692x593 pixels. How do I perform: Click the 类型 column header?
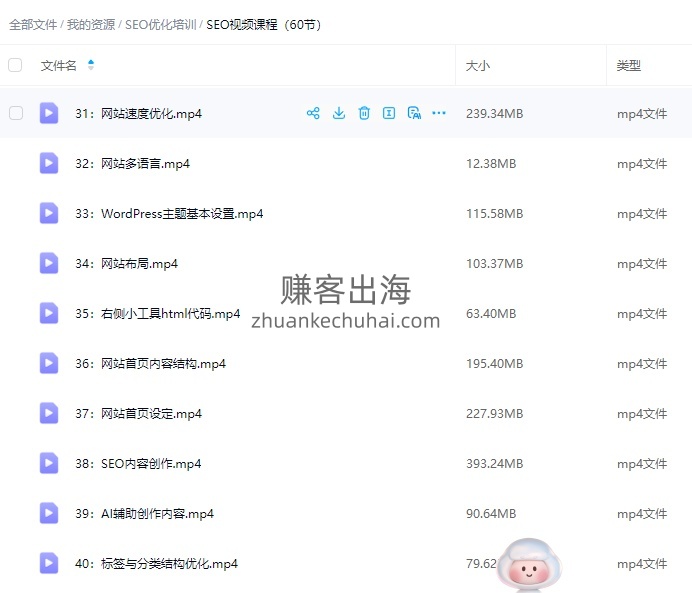click(628, 65)
